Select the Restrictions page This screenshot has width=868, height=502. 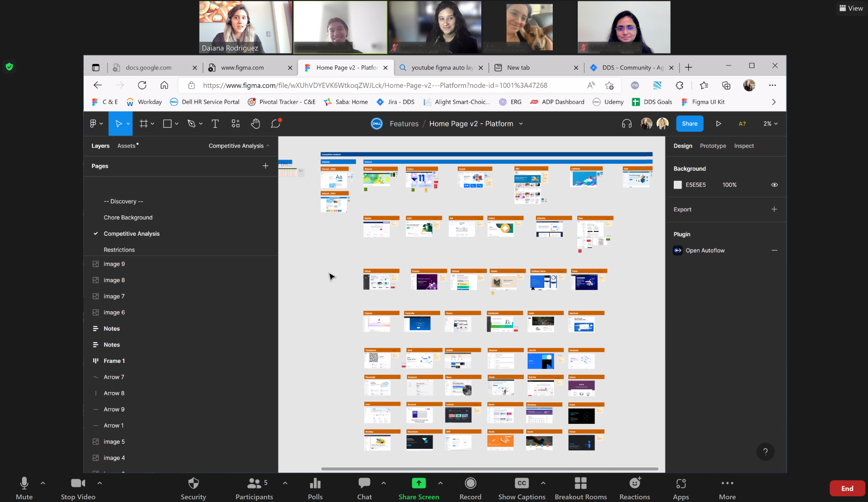pyautogui.click(x=119, y=250)
